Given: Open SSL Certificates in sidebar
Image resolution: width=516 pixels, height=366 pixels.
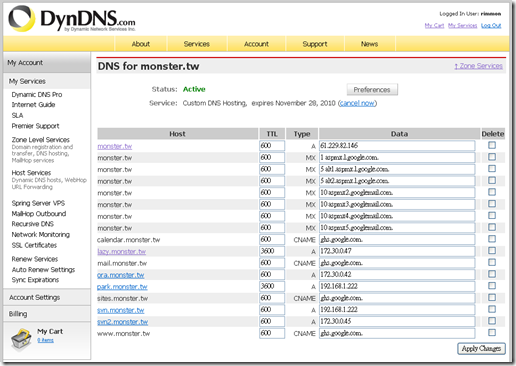Looking at the screenshot, I should tap(34, 245).
